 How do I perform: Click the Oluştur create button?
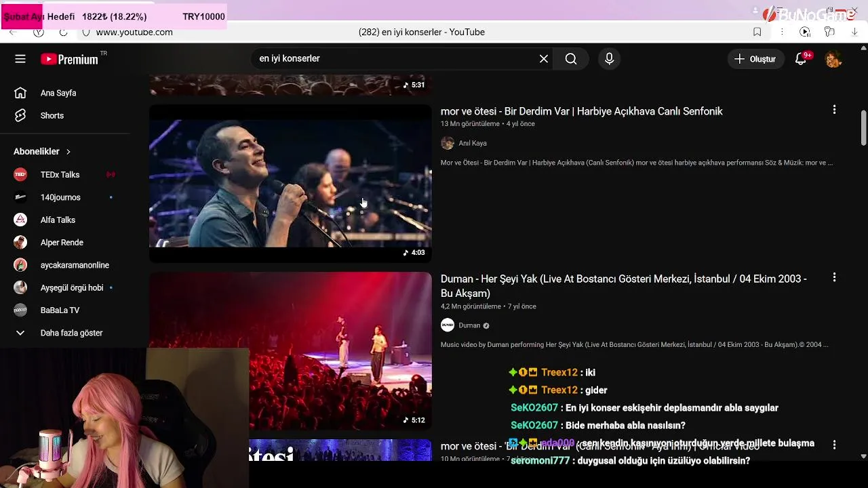(755, 59)
